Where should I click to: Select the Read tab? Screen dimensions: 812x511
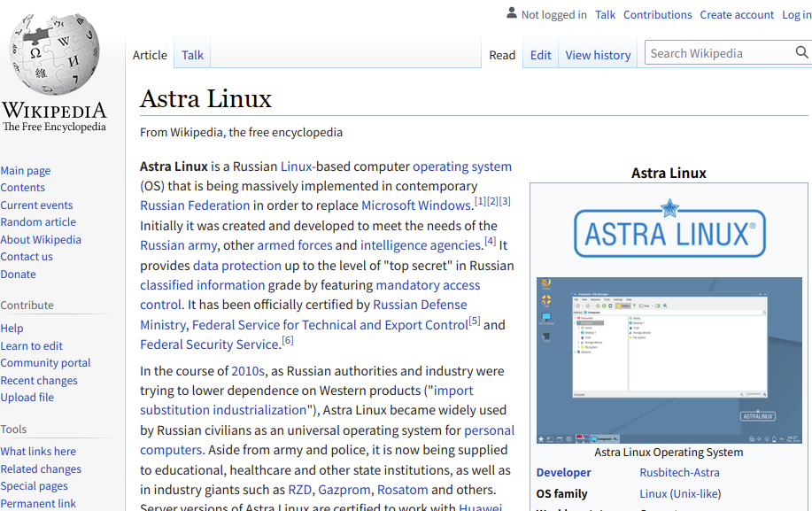pos(502,55)
